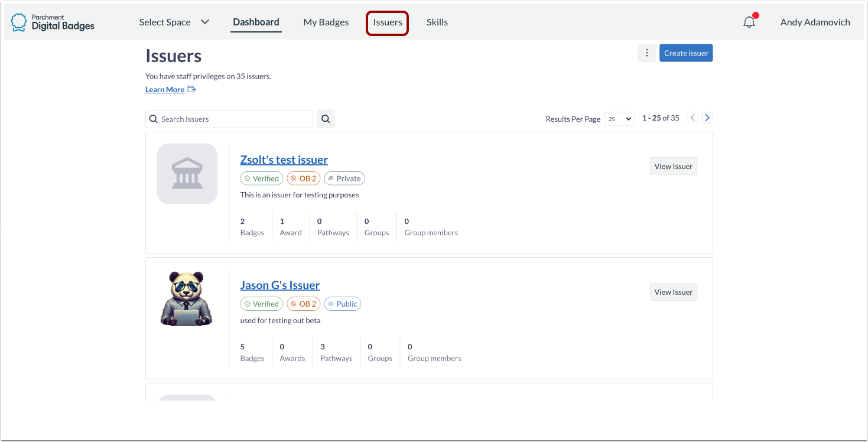Screen dimensions: 868x442
Task: Click the OB 2 badge on Jason G's Issuer
Action: (x=303, y=304)
